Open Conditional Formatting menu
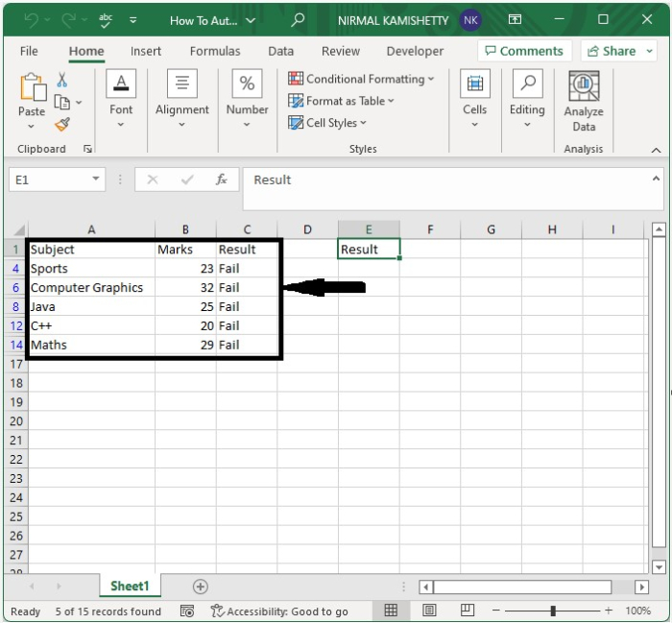The image size is (672, 623). click(x=361, y=79)
